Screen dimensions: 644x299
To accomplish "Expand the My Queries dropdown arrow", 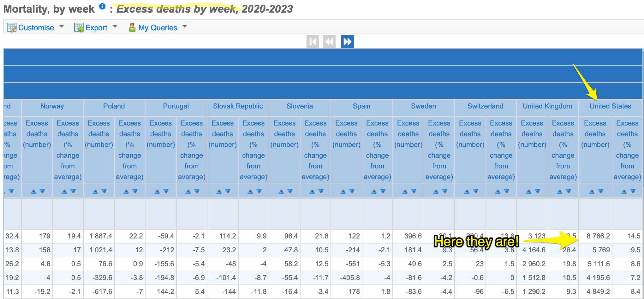I will [x=185, y=26].
